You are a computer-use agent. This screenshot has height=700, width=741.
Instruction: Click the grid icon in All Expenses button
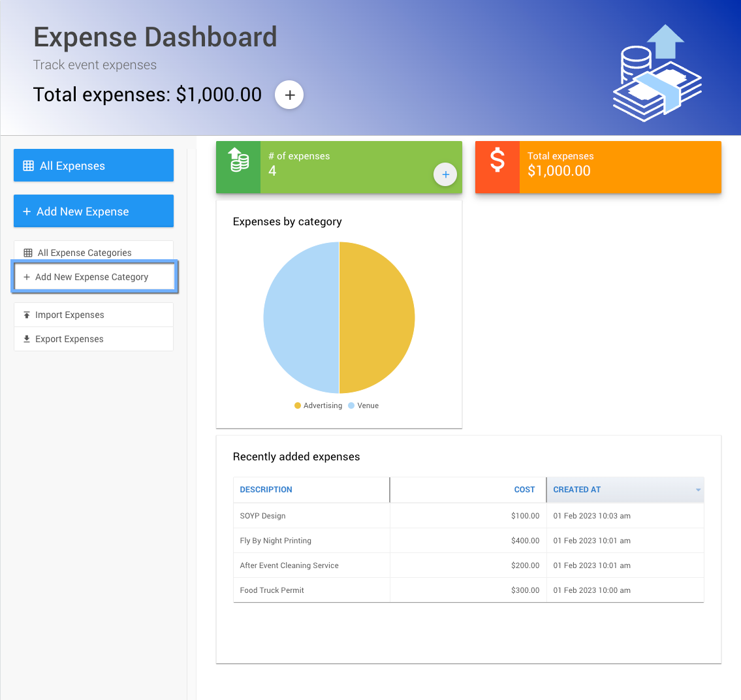(29, 166)
